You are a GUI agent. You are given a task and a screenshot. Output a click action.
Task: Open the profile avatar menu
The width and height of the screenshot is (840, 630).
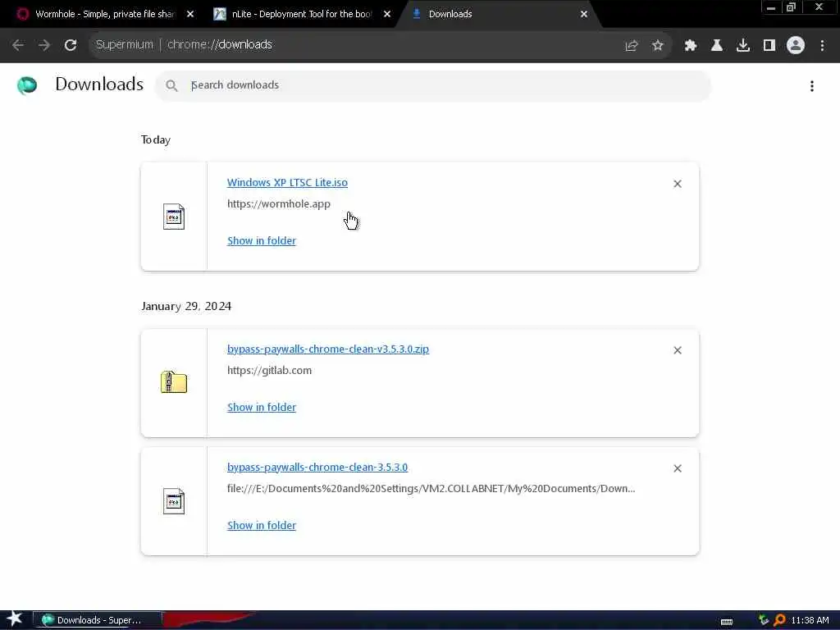point(796,45)
